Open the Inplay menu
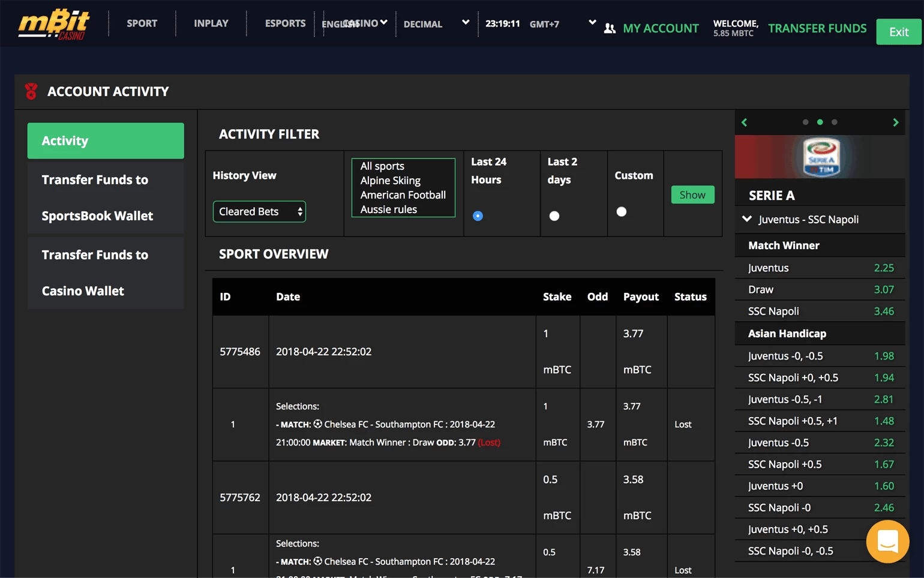This screenshot has height=578, width=924. [x=211, y=23]
